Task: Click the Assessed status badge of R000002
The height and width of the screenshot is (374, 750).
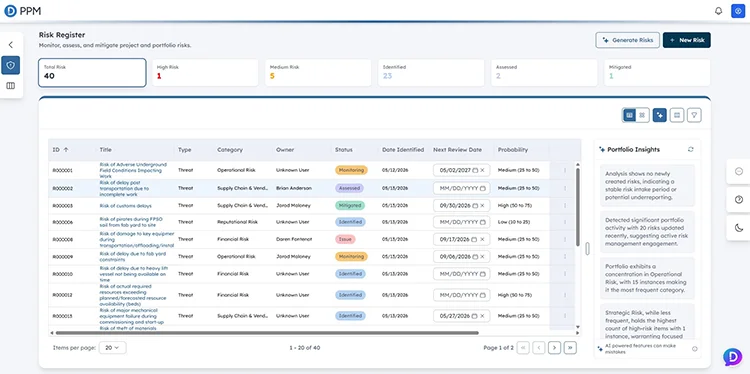Action: (349, 188)
